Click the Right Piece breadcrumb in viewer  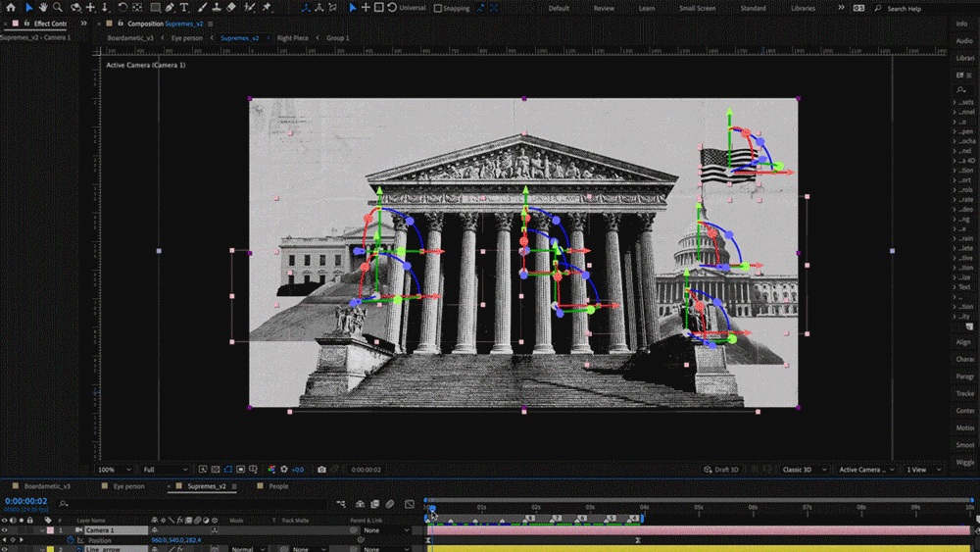point(292,38)
